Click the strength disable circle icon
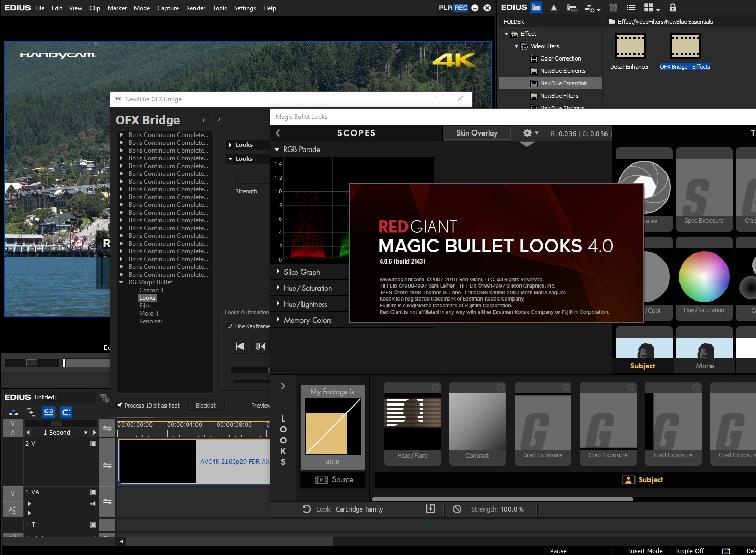Screen dimensions: 756x555 [457, 509]
